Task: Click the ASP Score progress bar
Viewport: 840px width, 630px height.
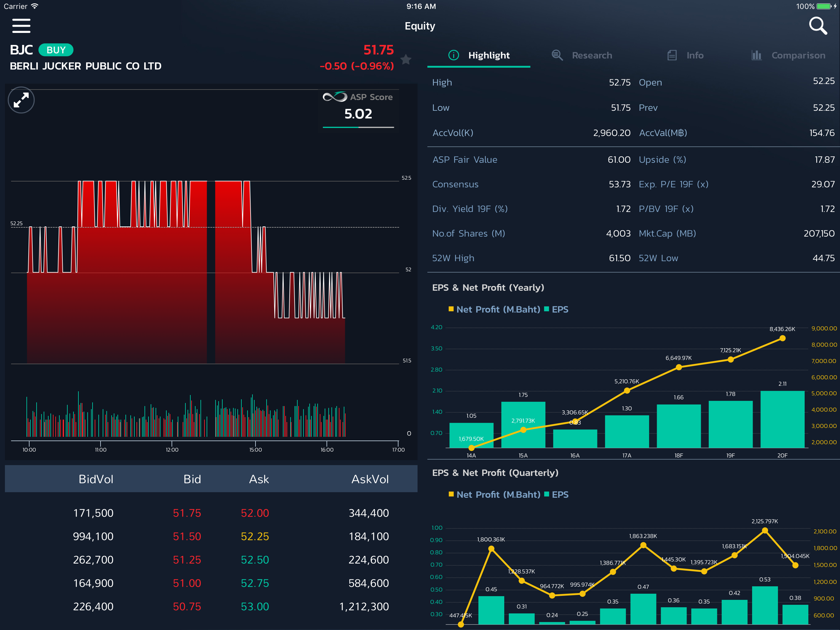Action: coord(358,127)
